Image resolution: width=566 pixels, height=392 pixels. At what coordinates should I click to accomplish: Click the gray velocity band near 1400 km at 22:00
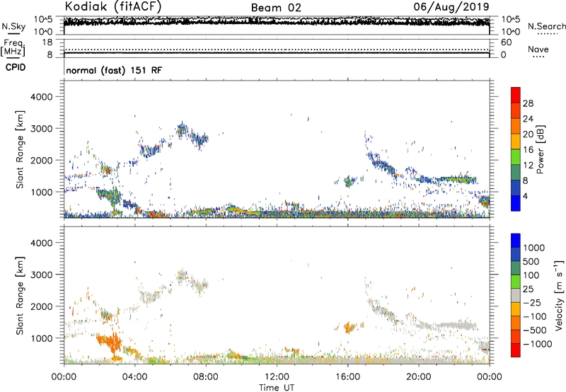(x=456, y=325)
